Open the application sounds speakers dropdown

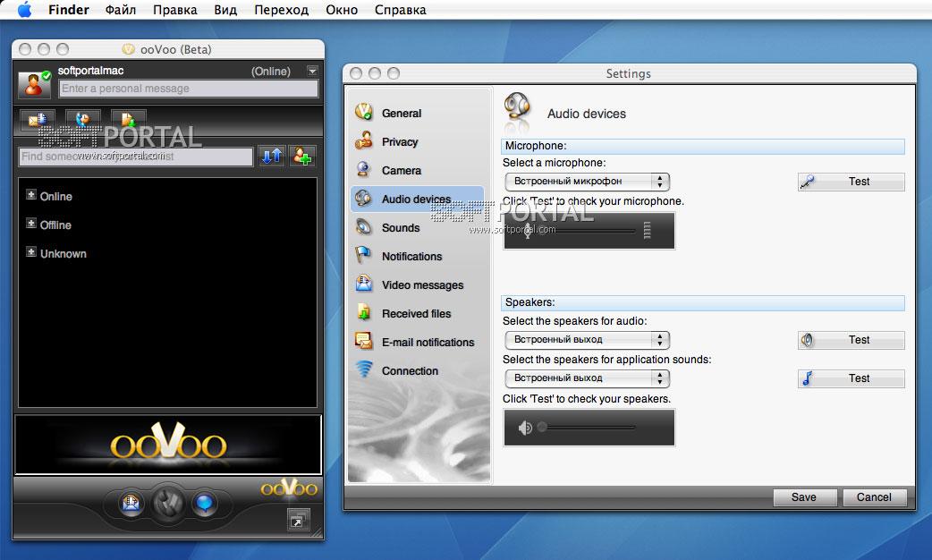(x=588, y=378)
